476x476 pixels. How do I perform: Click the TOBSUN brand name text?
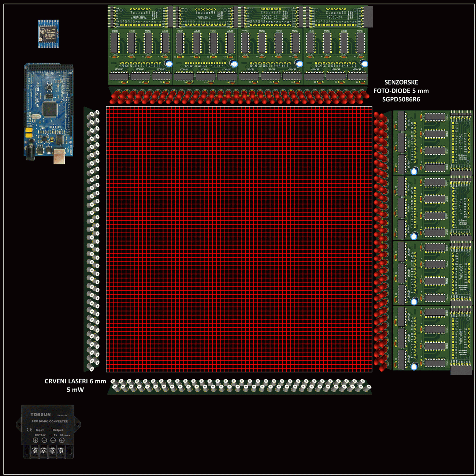41,414
